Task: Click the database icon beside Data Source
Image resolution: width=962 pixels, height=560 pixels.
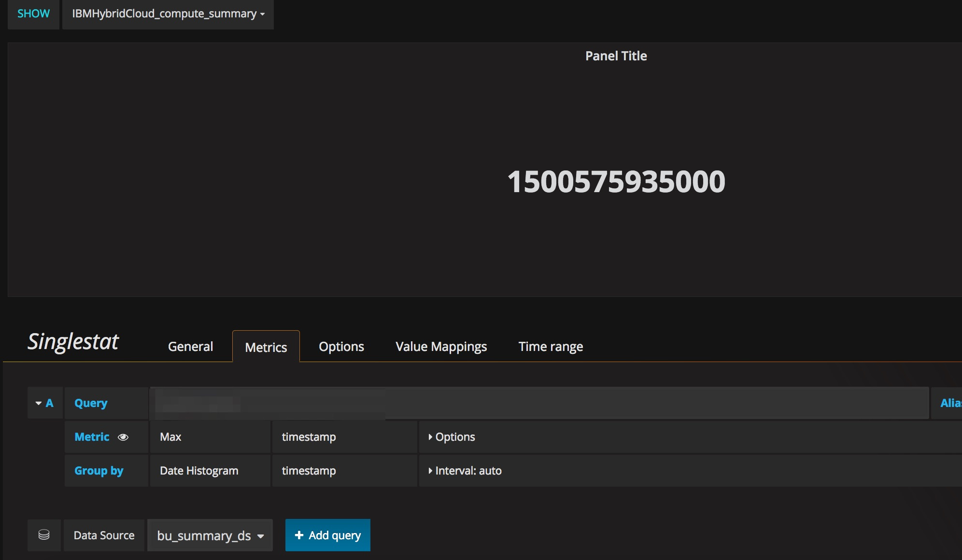Action: click(44, 535)
